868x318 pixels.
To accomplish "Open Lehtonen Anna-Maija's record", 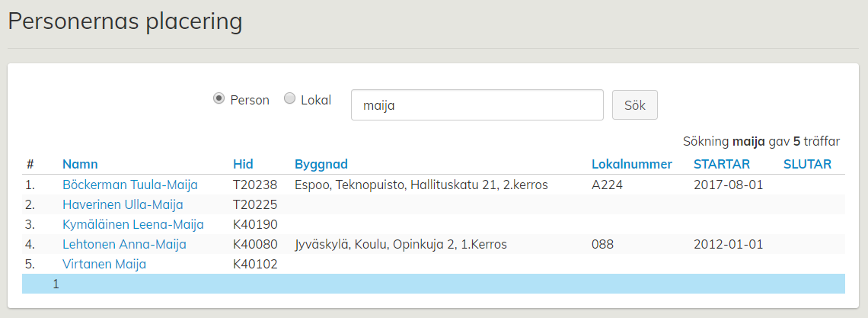I will pos(124,244).
